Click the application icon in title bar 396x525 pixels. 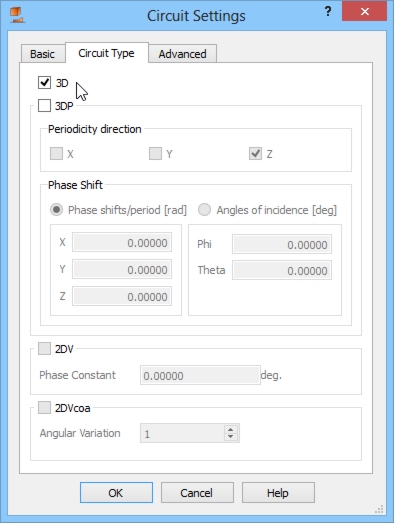(x=17, y=15)
